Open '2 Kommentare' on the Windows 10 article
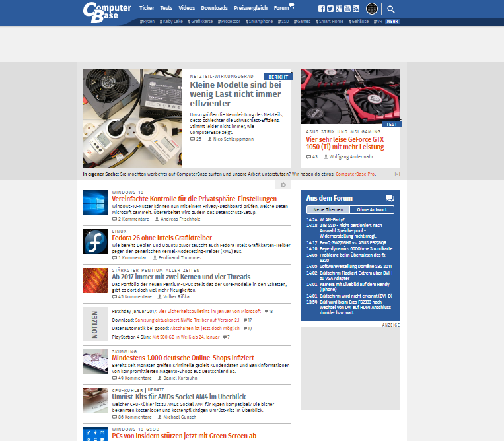 click(x=131, y=219)
